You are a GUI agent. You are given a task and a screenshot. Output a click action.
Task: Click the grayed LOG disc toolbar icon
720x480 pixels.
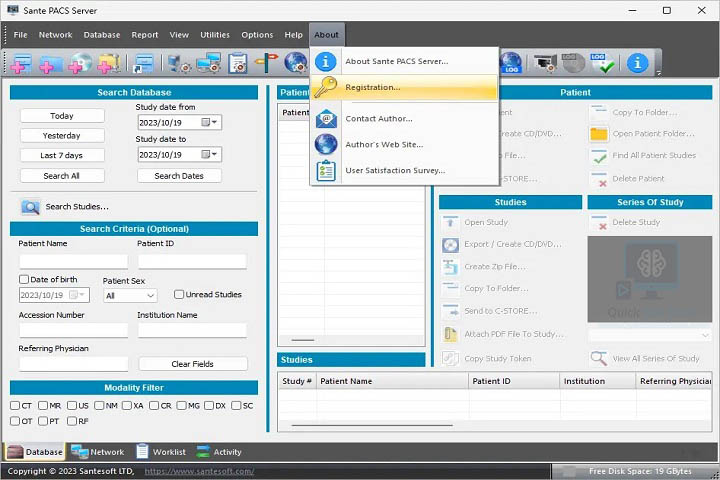pyautogui.click(x=573, y=63)
